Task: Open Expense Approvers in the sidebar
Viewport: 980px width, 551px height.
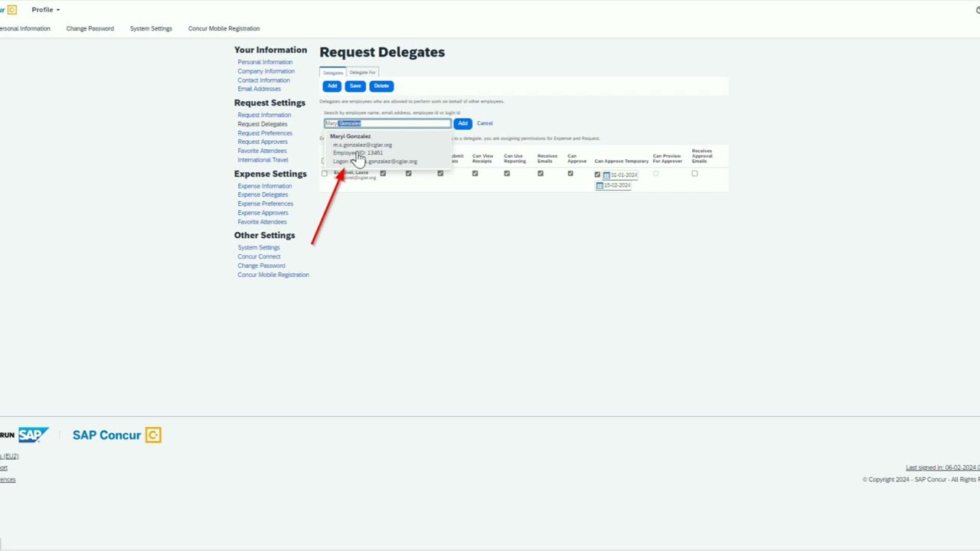Action: click(x=263, y=213)
